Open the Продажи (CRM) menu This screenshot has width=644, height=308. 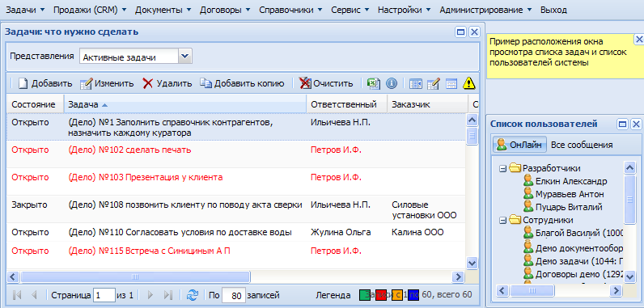point(90,10)
